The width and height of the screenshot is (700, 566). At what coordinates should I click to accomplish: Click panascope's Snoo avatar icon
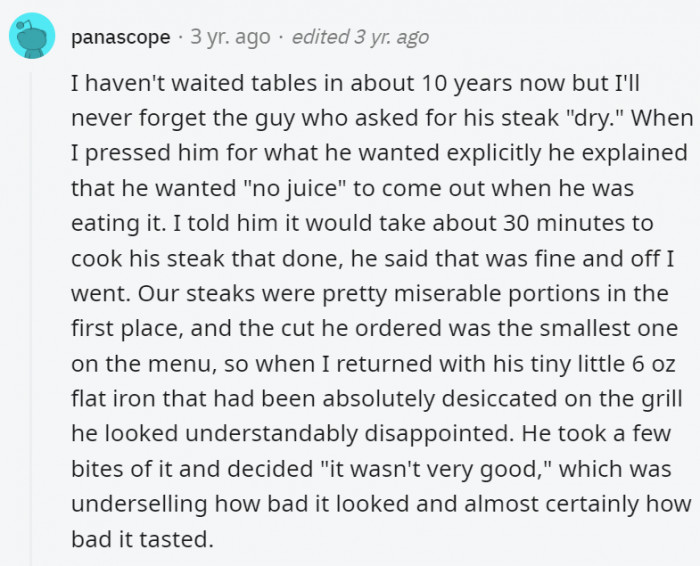coord(32,38)
